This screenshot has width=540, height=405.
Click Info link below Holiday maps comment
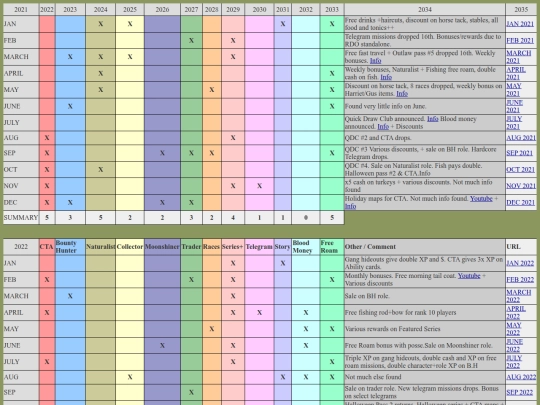350,206
